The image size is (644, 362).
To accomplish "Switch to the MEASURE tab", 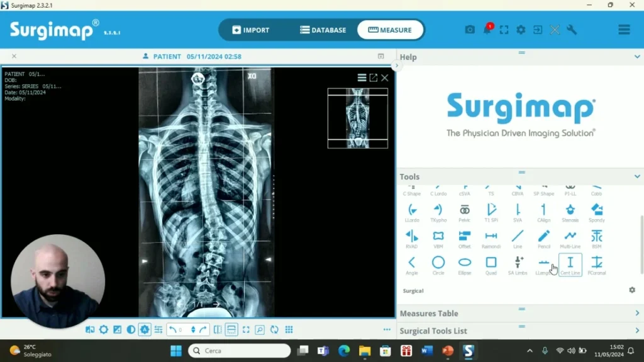I will click(390, 30).
